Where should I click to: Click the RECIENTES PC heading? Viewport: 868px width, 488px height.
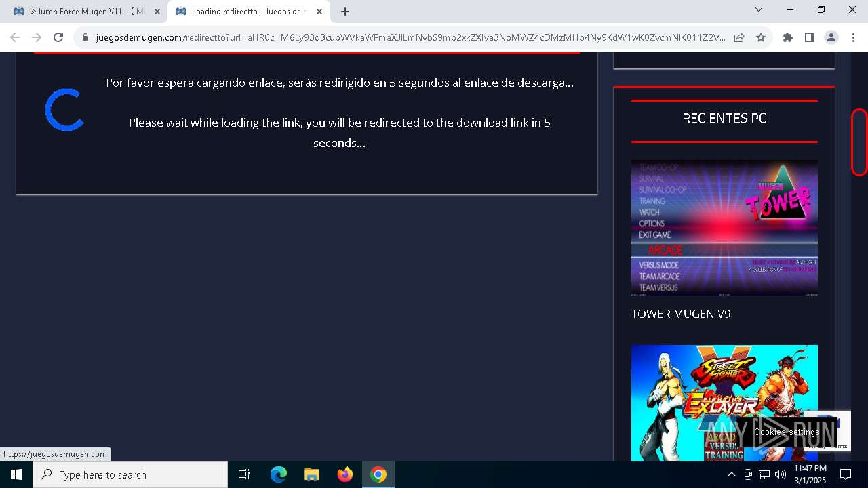724,118
